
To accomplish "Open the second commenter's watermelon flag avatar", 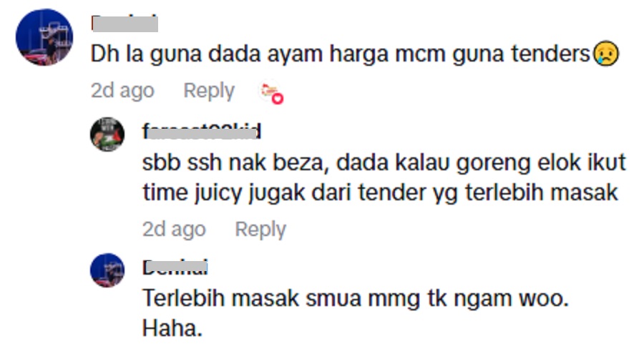I will (x=107, y=134).
